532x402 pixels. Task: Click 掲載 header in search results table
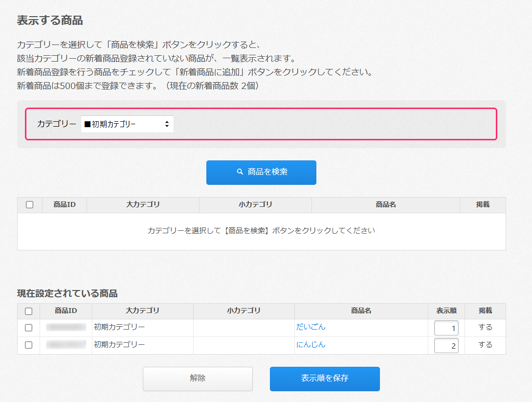coord(482,205)
